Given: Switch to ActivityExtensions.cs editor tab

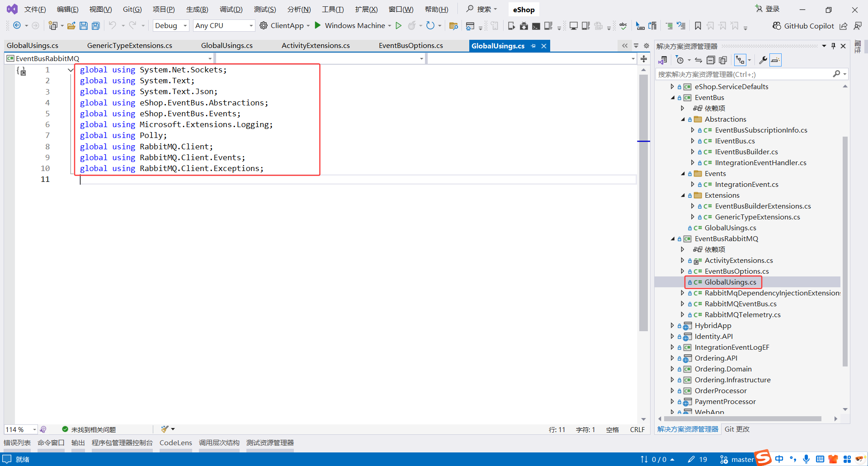Looking at the screenshot, I should (316, 45).
